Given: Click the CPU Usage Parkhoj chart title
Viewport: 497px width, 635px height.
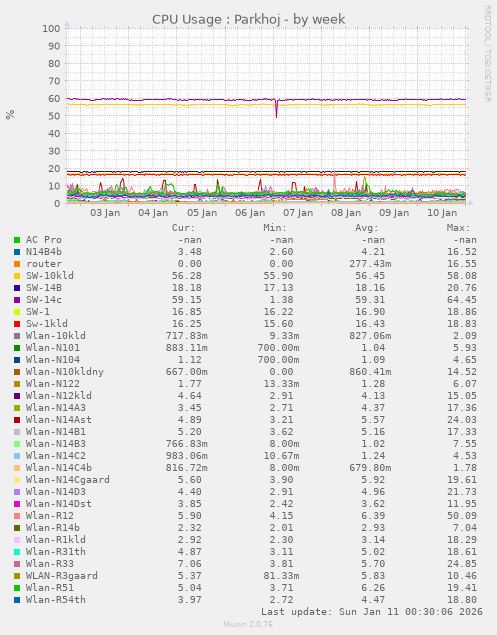Looking at the screenshot, I should [249, 19].
